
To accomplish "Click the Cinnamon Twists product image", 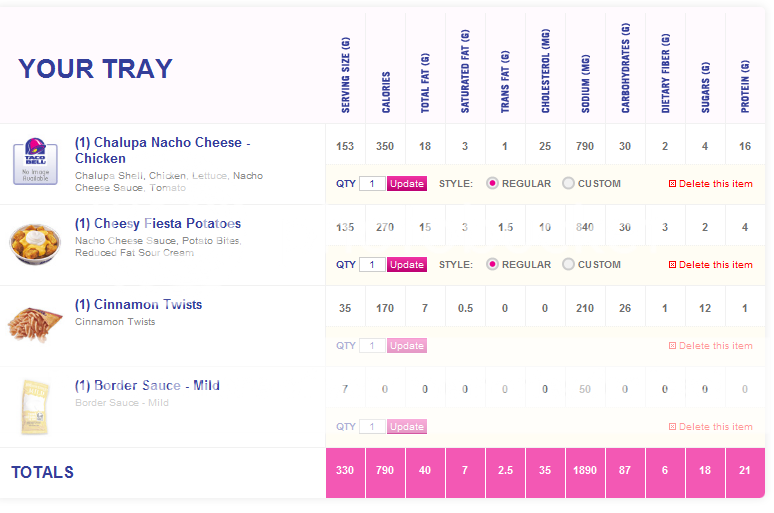I will tap(35, 324).
